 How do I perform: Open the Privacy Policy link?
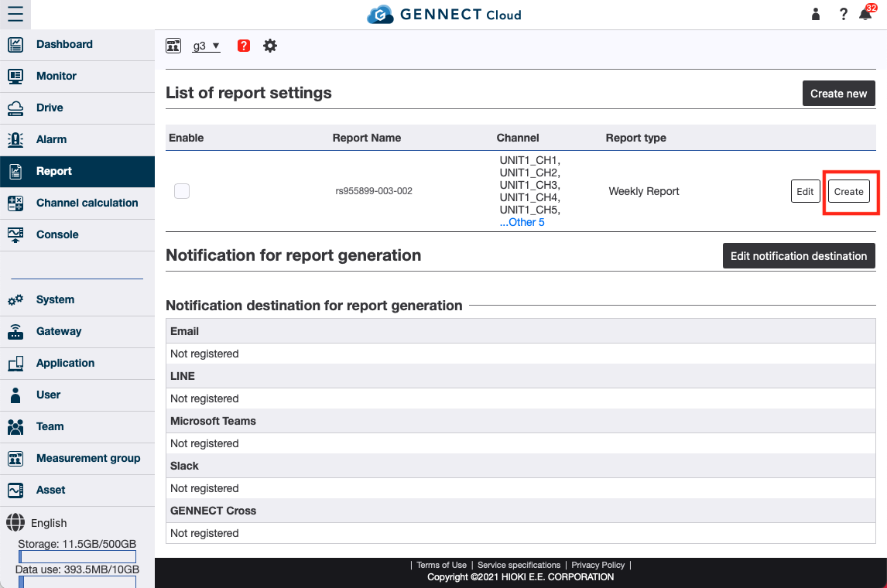[x=598, y=565]
